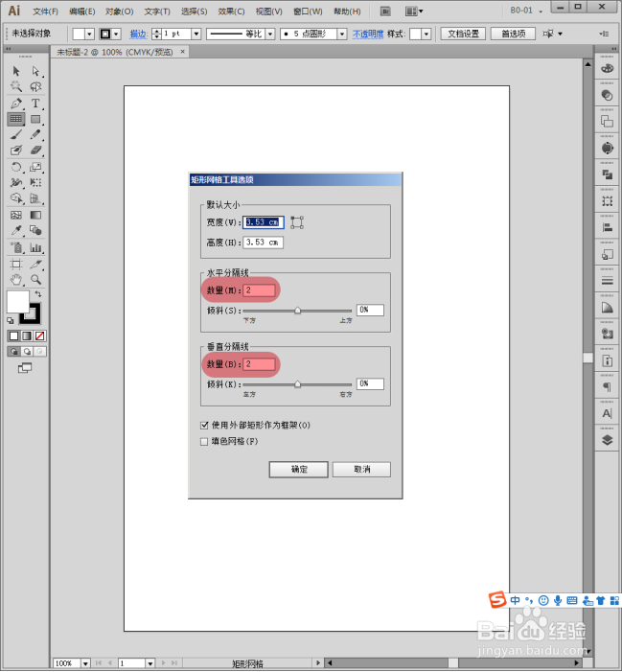Image resolution: width=622 pixels, height=672 pixels.
Task: Select the Lasso tool
Action: click(35, 86)
